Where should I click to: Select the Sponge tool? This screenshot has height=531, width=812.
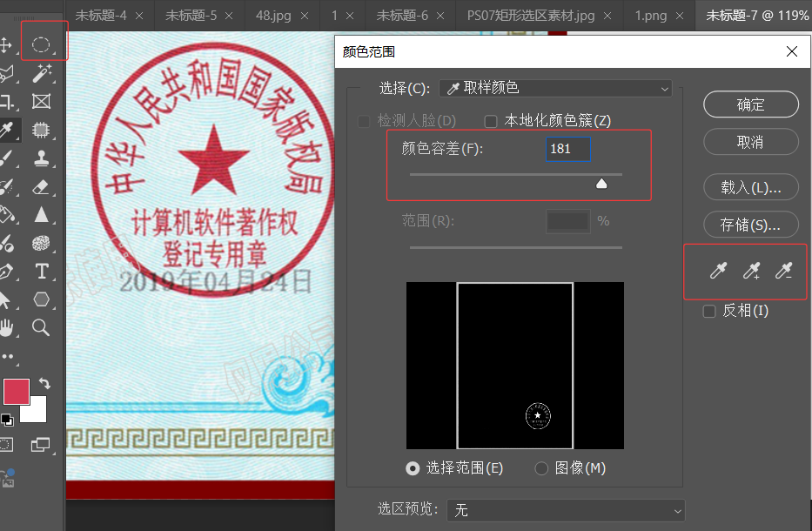tap(41, 243)
